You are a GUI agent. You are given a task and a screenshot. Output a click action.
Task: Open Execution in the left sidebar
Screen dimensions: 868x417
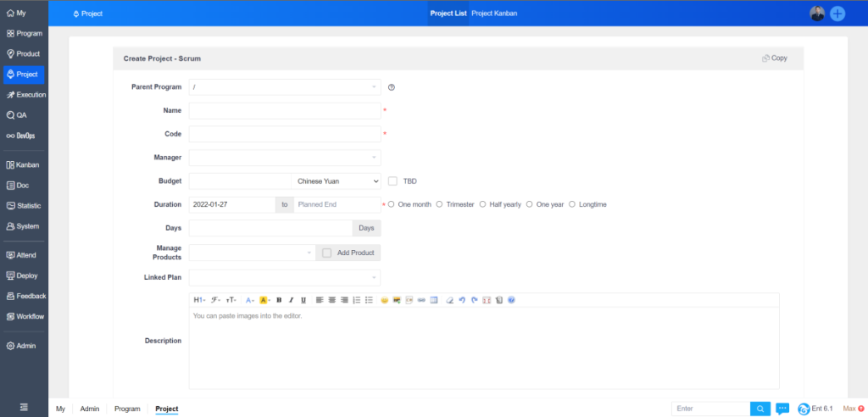click(25, 95)
